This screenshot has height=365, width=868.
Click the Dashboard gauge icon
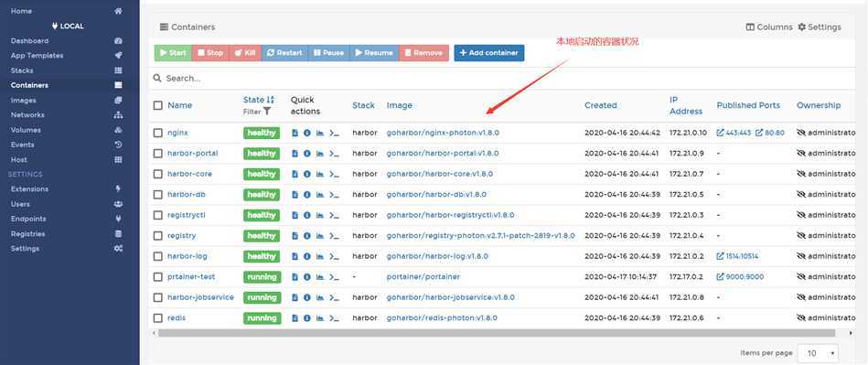(x=118, y=41)
